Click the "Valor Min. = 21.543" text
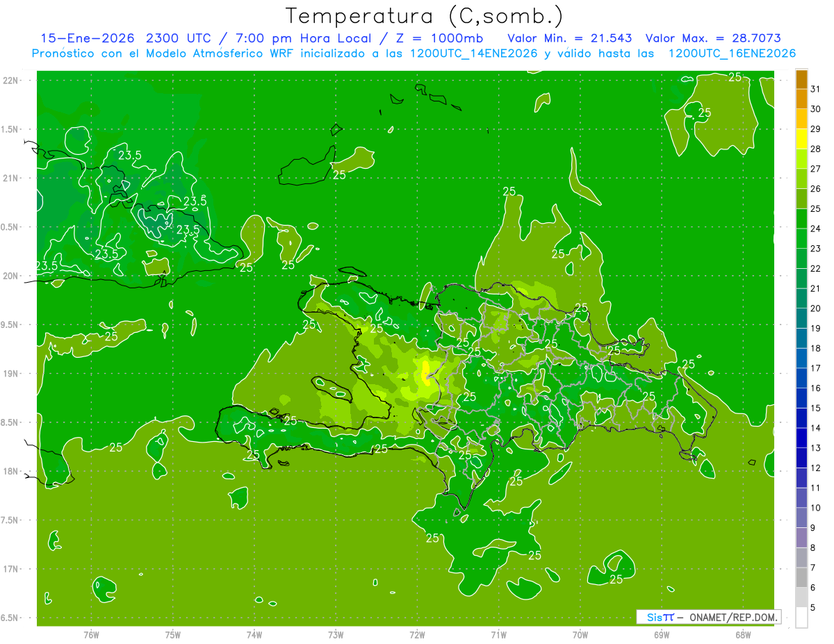This screenshot has height=644, width=834. coord(570,38)
